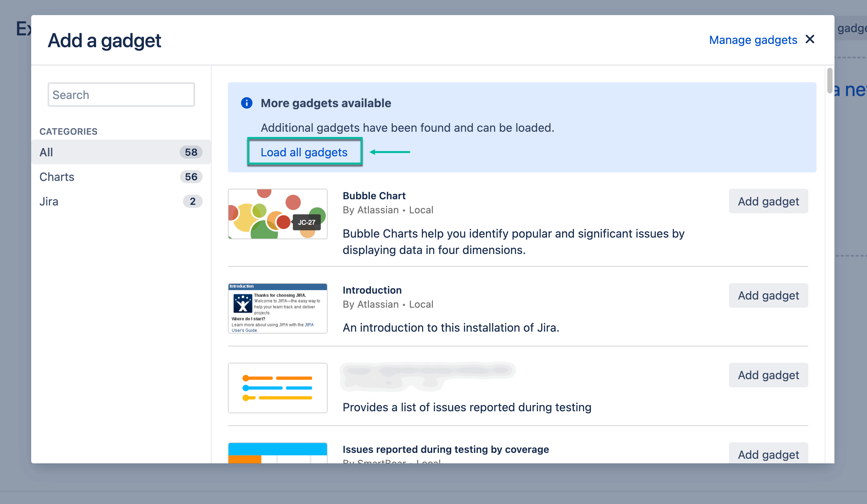Add the testing by coverage gadget

tap(768, 454)
